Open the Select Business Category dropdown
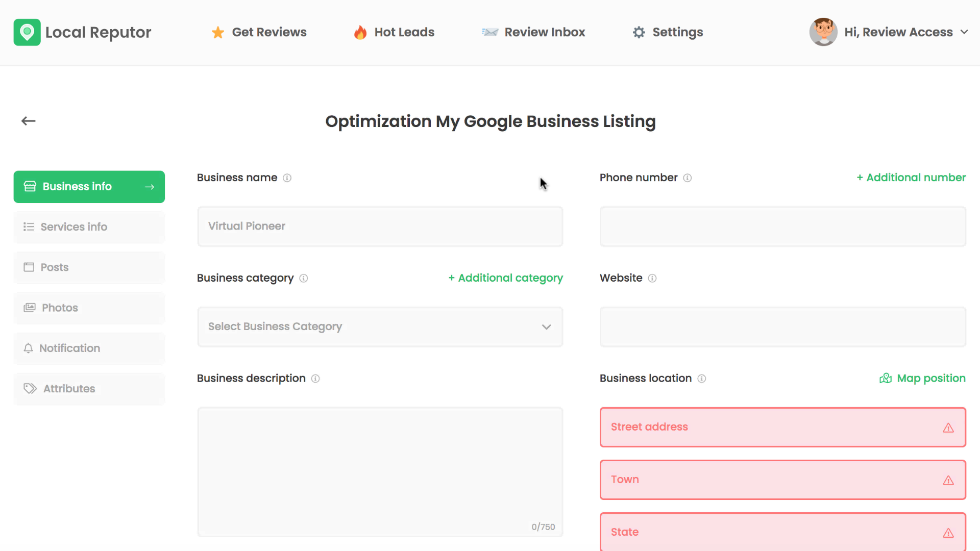Image resolution: width=980 pixels, height=551 pixels. pyautogui.click(x=380, y=327)
